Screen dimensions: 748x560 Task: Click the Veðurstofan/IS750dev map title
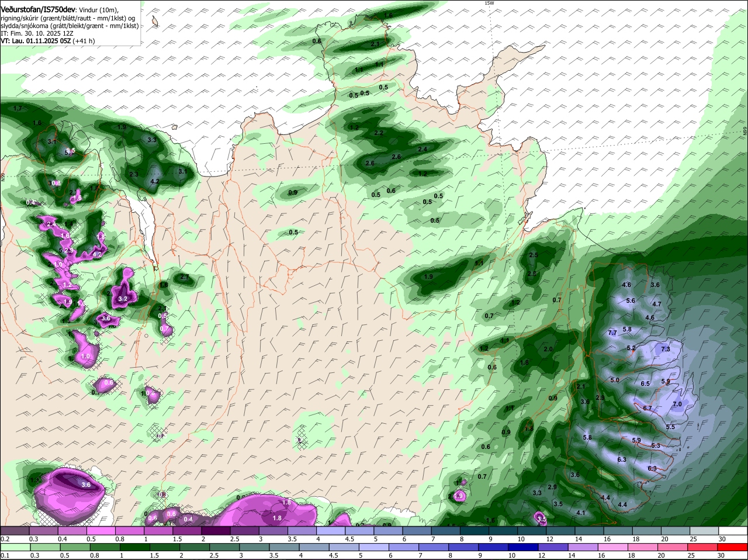click(x=37, y=9)
